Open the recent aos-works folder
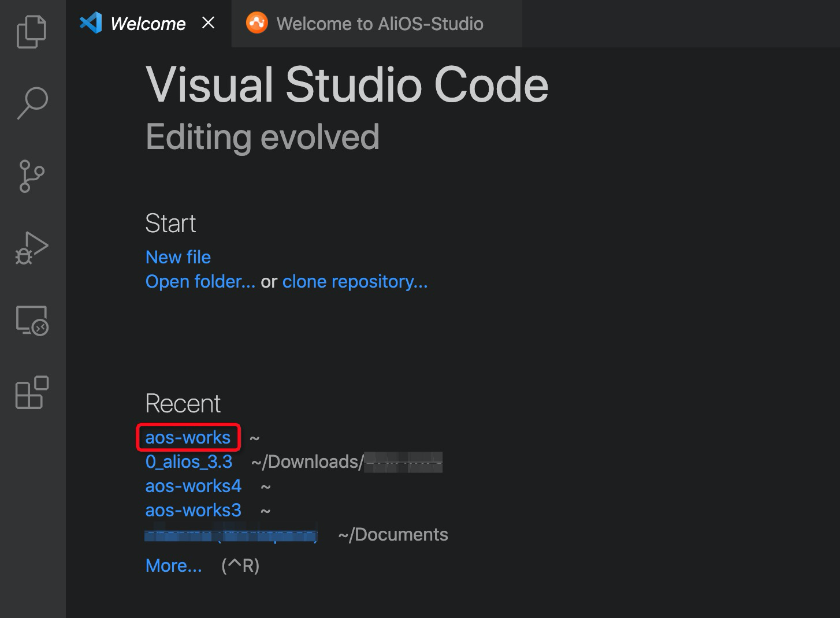 [188, 437]
